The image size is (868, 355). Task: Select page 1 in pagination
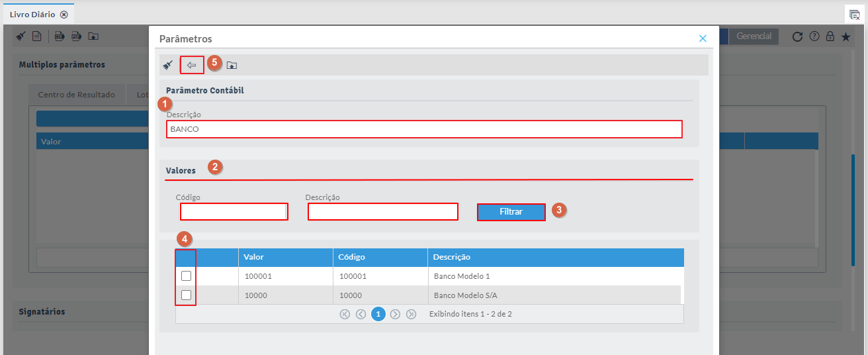click(378, 314)
